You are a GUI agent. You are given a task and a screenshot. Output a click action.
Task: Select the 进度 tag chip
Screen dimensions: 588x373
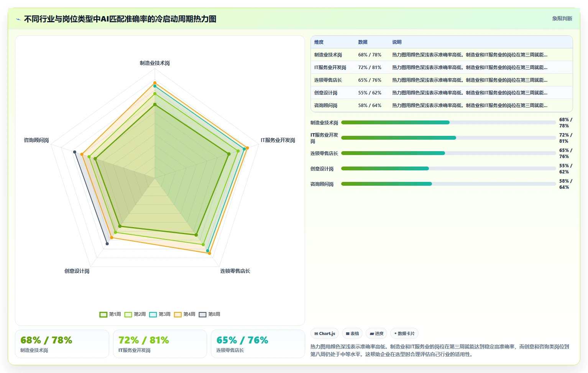tap(376, 333)
